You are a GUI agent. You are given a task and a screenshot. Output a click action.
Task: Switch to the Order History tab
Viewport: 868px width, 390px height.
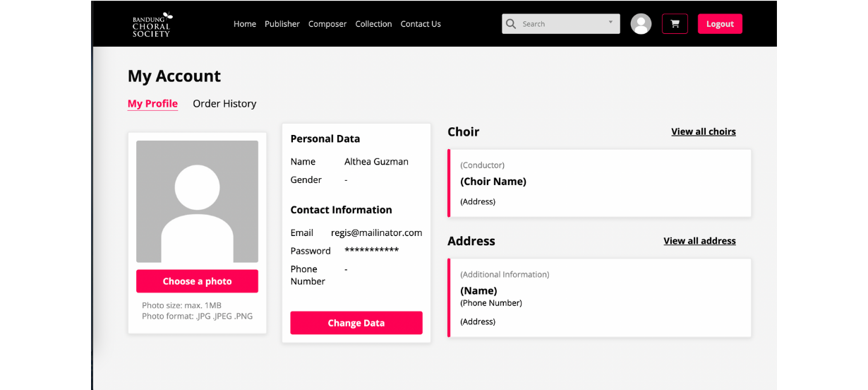[x=224, y=104]
